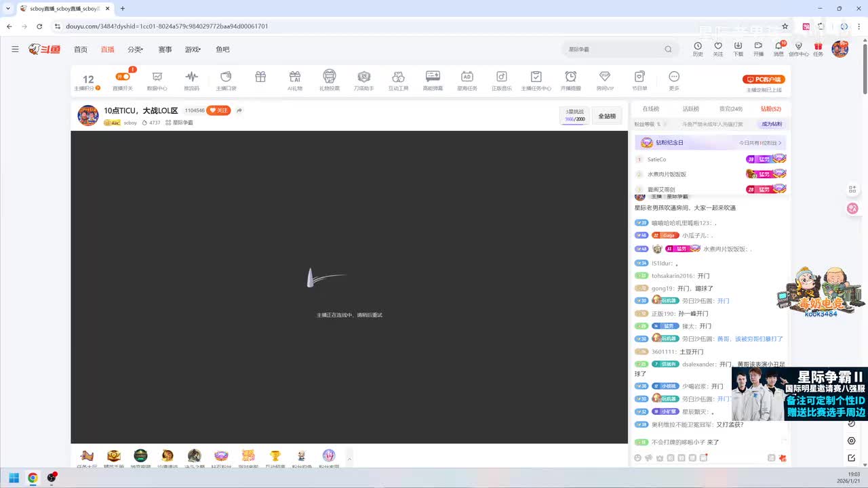Open the Windows Start menu
Image resolution: width=868 pixels, height=488 pixels.
(14, 478)
